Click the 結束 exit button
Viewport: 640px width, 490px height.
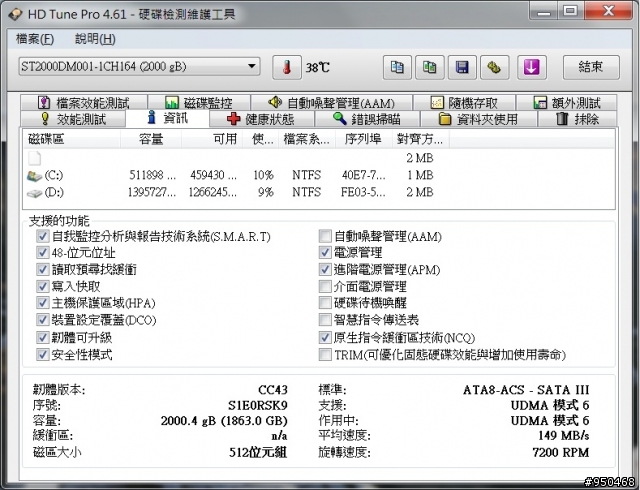tap(591, 67)
